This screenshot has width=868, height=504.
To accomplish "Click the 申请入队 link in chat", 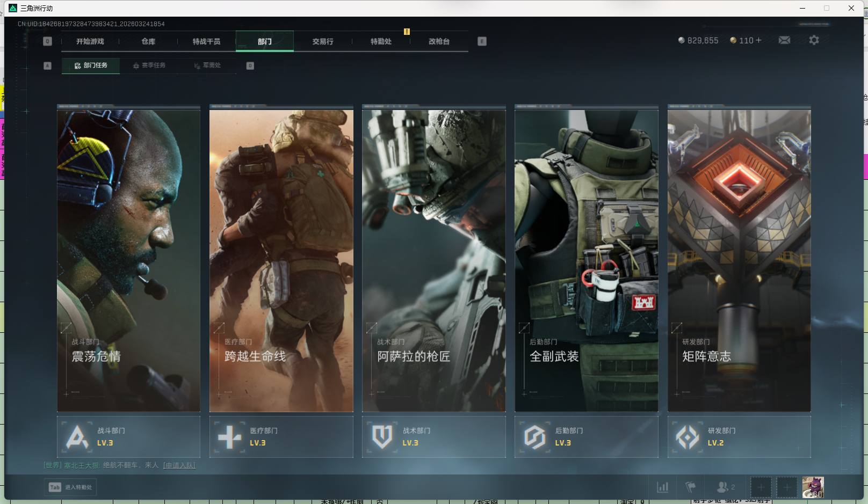I will (179, 465).
